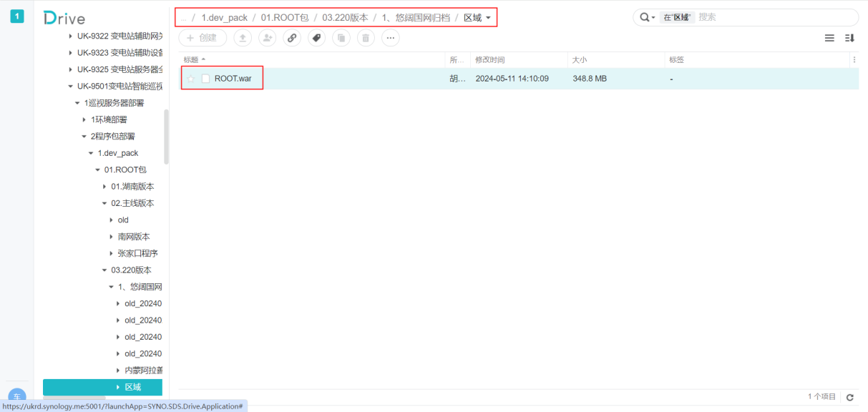Viewport: 868px width, 412px height.
Task: Collapse the 01.ROOT包 tree node
Action: pyautogui.click(x=97, y=170)
